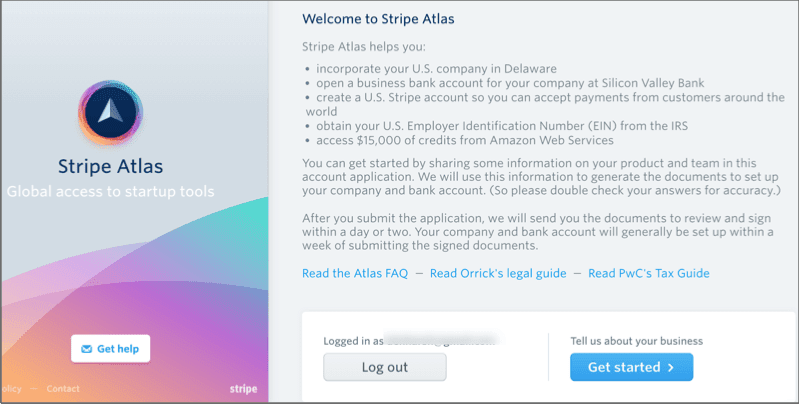Click the stripe wordmark in the sidebar footer

243,389
